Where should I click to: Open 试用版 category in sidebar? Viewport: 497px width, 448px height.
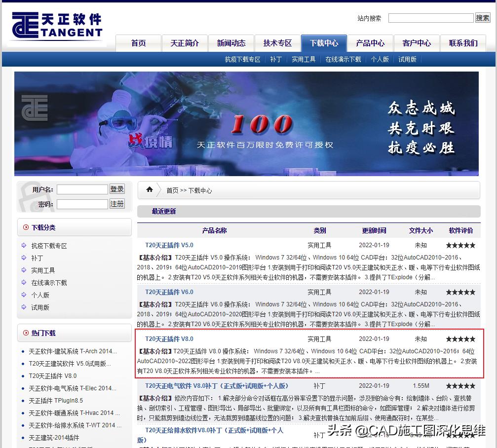(x=40, y=307)
